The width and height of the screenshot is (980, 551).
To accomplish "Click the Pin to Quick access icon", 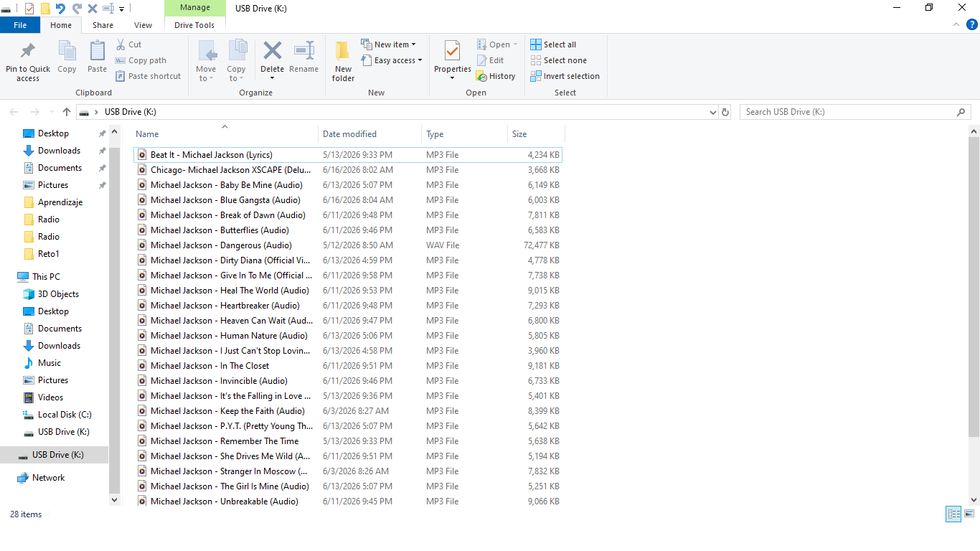I will click(28, 52).
